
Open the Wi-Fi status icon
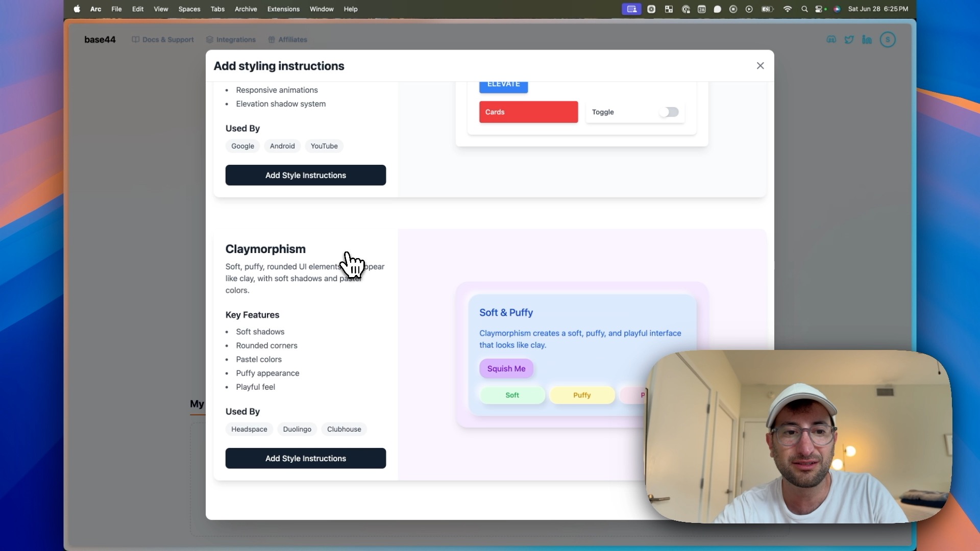[x=787, y=9]
